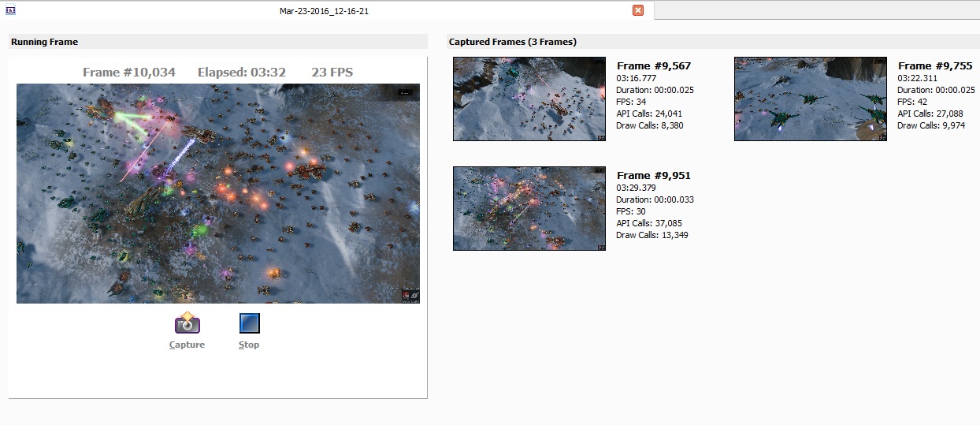Click the Frame #10,034 counter
The width and height of the screenshot is (980, 425).
[129, 72]
